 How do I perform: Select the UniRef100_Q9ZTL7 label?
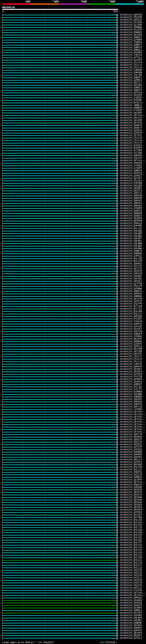(131, 82)
